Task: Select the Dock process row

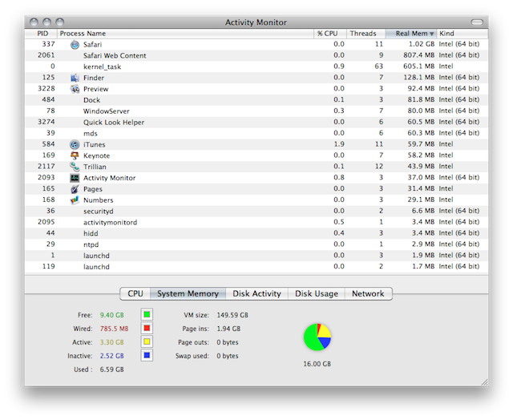Action: (x=256, y=100)
